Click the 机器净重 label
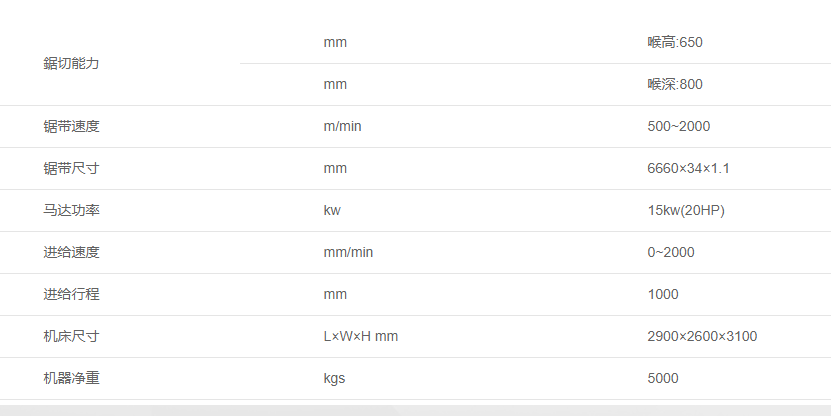 click(x=71, y=378)
